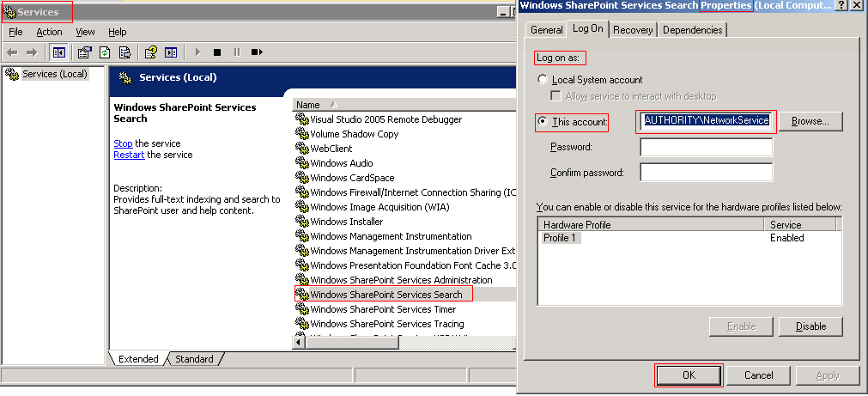Click the Browse... button
Viewport: 868px width, 396px height.
810,121
